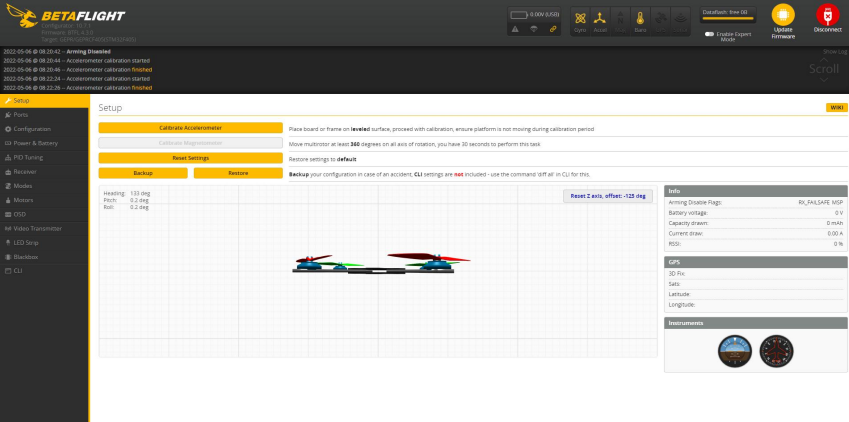Open the Modes tab
This screenshot has width=849, height=422.
tap(44, 186)
